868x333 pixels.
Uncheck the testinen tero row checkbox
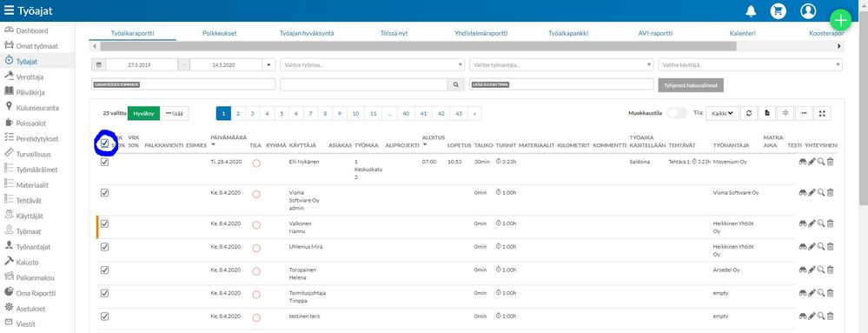pos(104,316)
